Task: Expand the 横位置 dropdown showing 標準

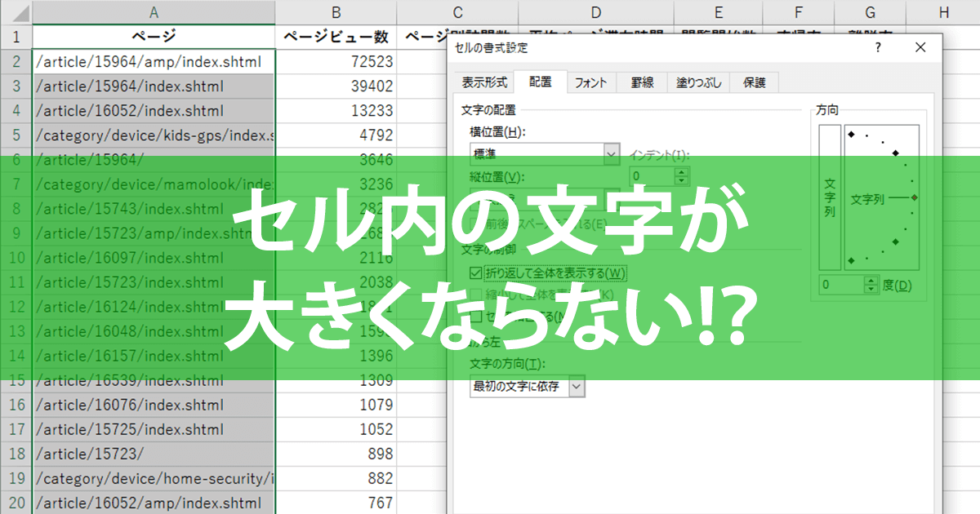Action: click(611, 153)
